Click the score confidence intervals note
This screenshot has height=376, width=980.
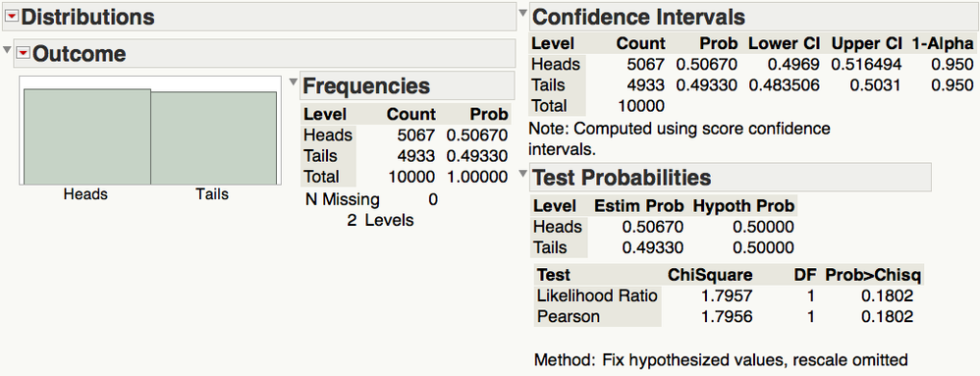click(680, 139)
